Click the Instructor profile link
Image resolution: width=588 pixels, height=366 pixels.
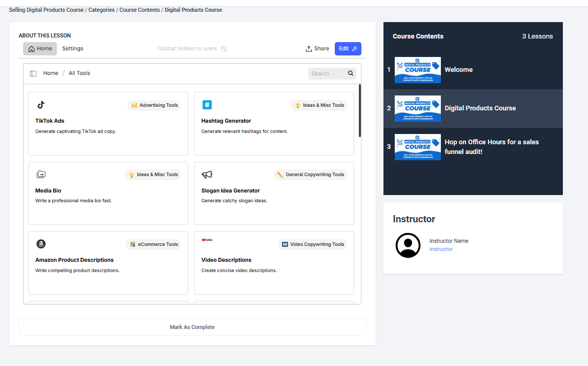(441, 249)
